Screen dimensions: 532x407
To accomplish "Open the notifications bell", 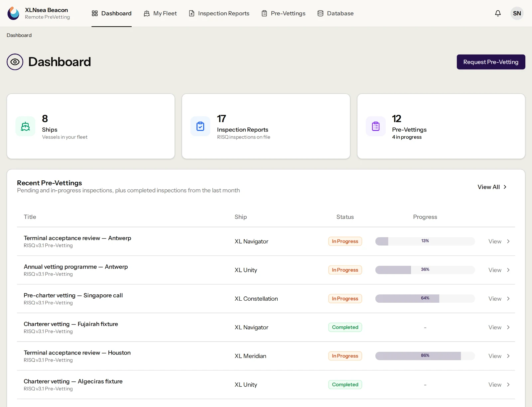I will [498, 13].
